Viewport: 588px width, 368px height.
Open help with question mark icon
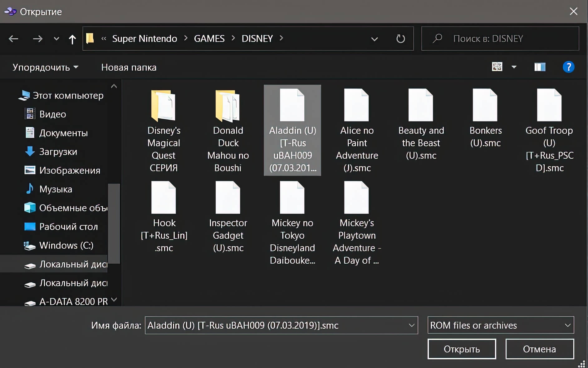click(x=568, y=67)
